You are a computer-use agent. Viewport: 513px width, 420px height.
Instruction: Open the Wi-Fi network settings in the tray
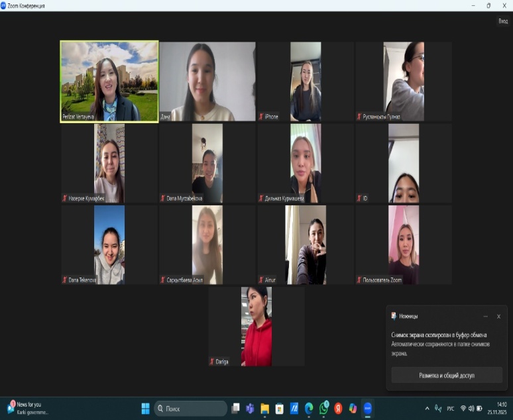coord(463,408)
